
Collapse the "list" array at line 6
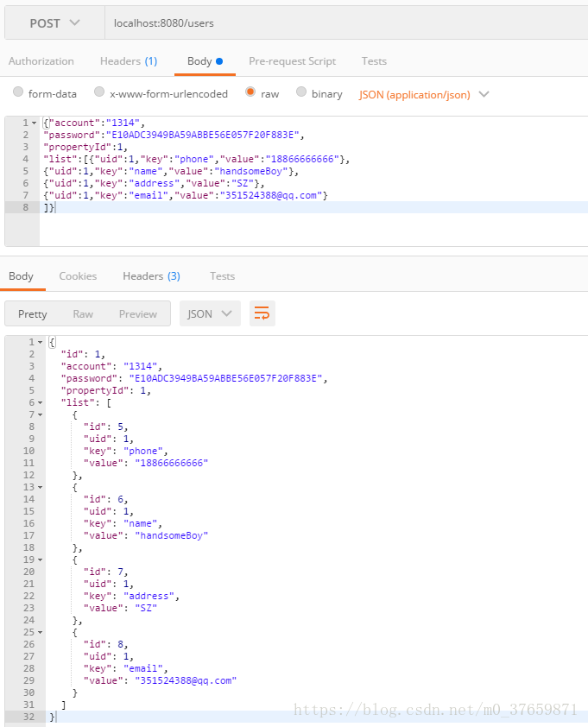tap(40, 403)
